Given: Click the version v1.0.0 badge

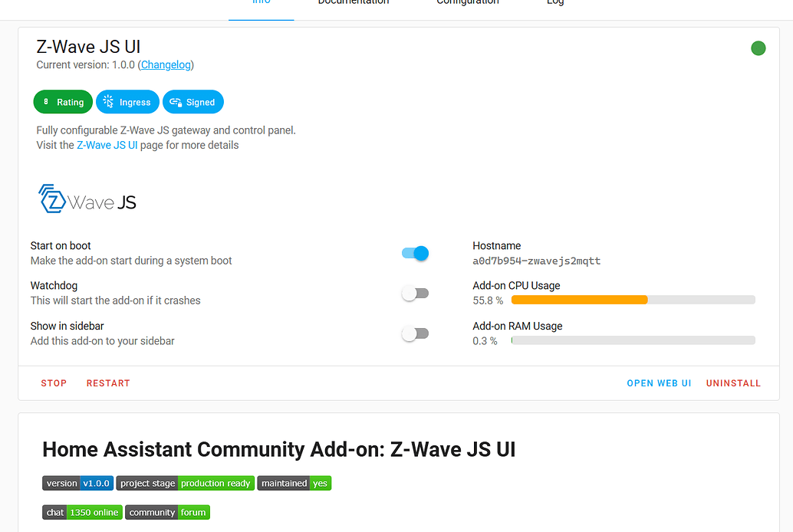Looking at the screenshot, I should (77, 483).
